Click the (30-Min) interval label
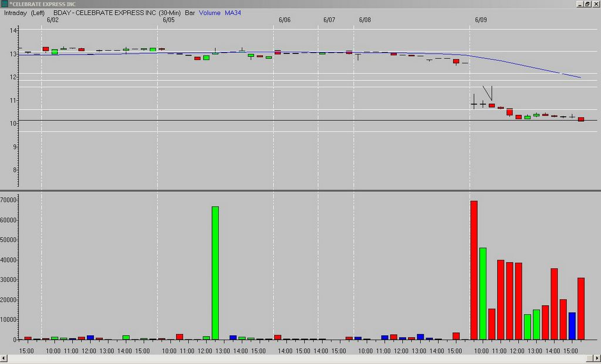 tap(170, 13)
